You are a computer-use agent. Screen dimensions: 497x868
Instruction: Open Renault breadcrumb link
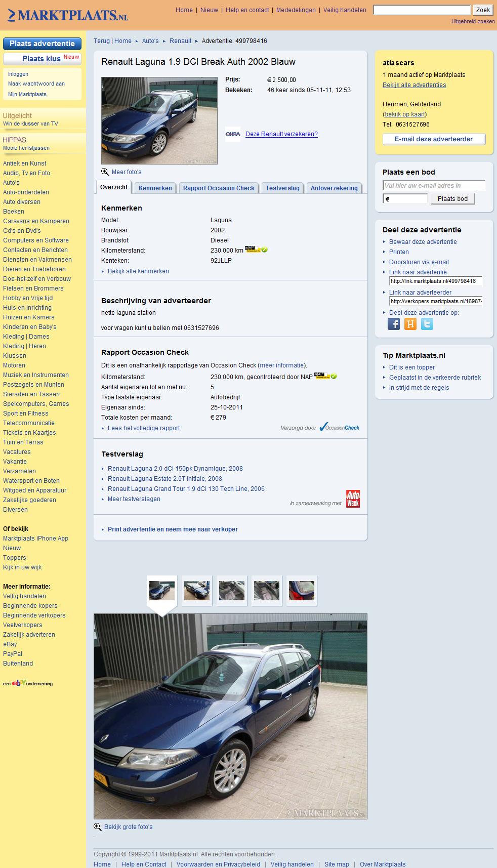(181, 41)
